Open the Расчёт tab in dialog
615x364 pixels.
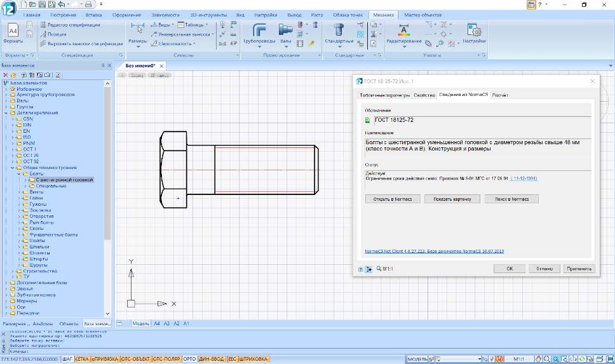(x=500, y=95)
